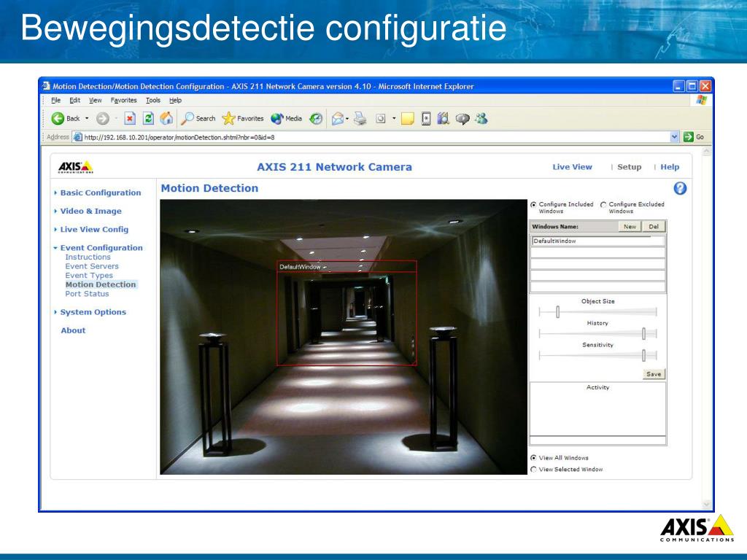Open the Search pane from the toolbar
This screenshot has width=747, height=560.
coord(198,119)
